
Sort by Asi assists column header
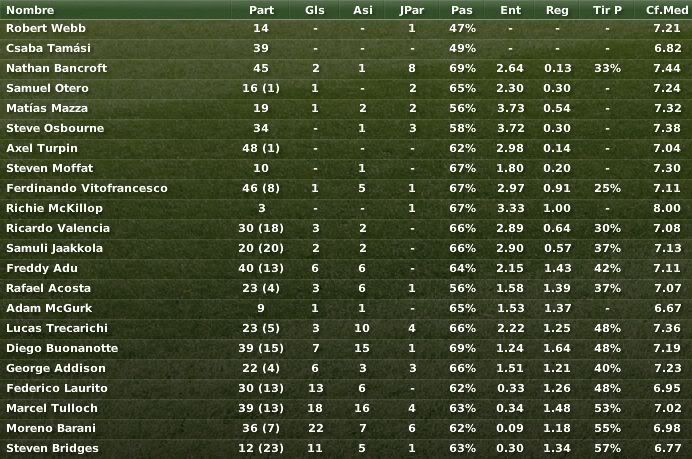point(363,10)
